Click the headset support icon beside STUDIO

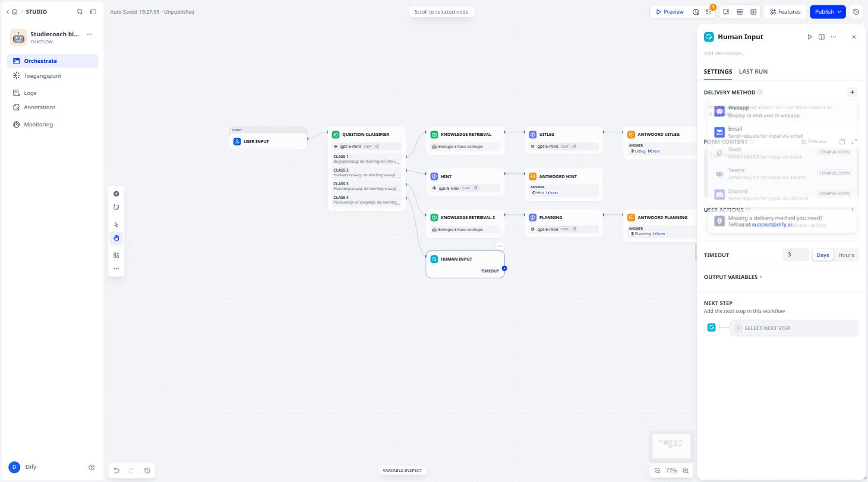(80, 12)
